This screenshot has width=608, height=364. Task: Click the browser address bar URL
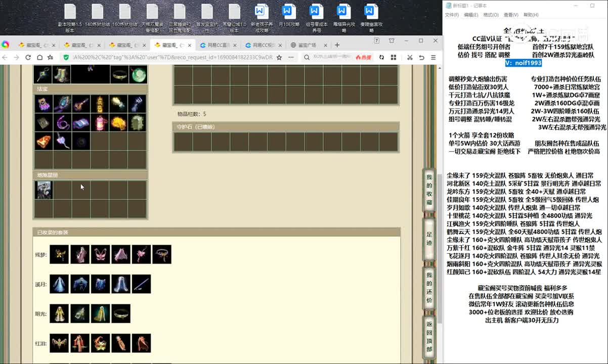(172, 58)
